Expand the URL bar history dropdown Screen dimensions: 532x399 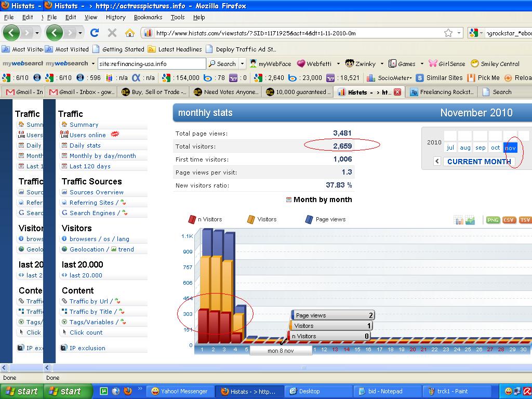point(459,33)
